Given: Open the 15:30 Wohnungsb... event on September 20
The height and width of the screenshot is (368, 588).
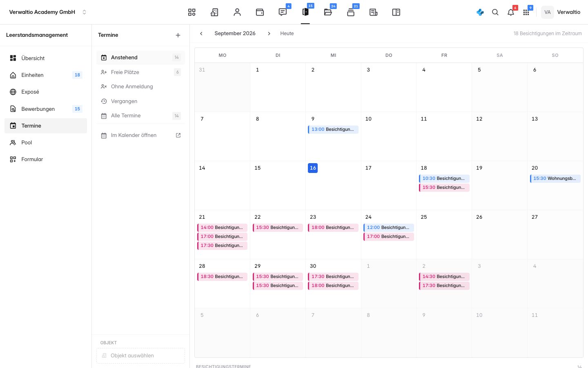Looking at the screenshot, I should [555, 179].
